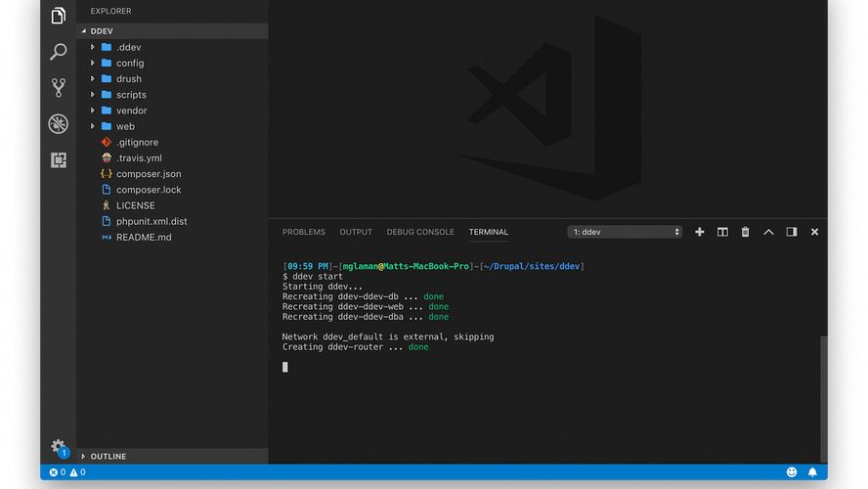Click the vendor folder name
The height and width of the screenshot is (489, 868).
tap(132, 111)
